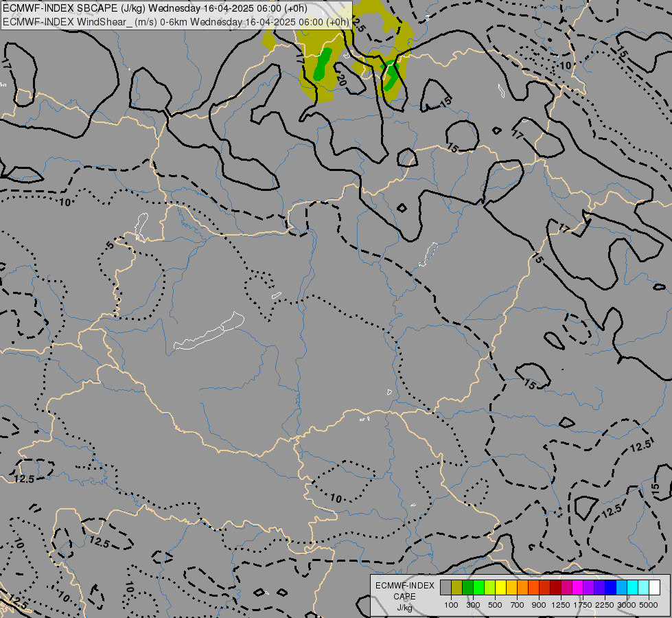The image size is (672, 618).
Task: Select the bright green legend swatch
Action: [478, 587]
